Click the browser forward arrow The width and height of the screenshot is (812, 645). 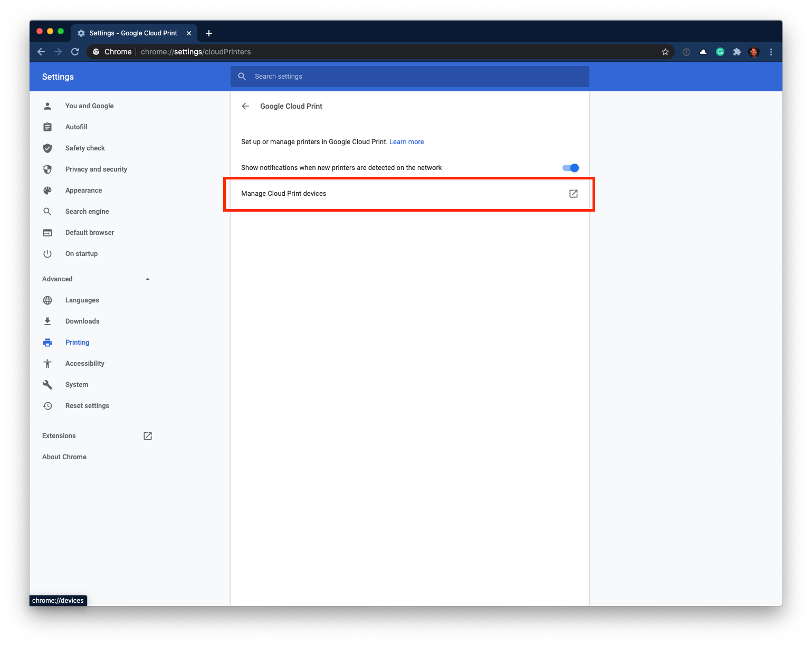(58, 52)
